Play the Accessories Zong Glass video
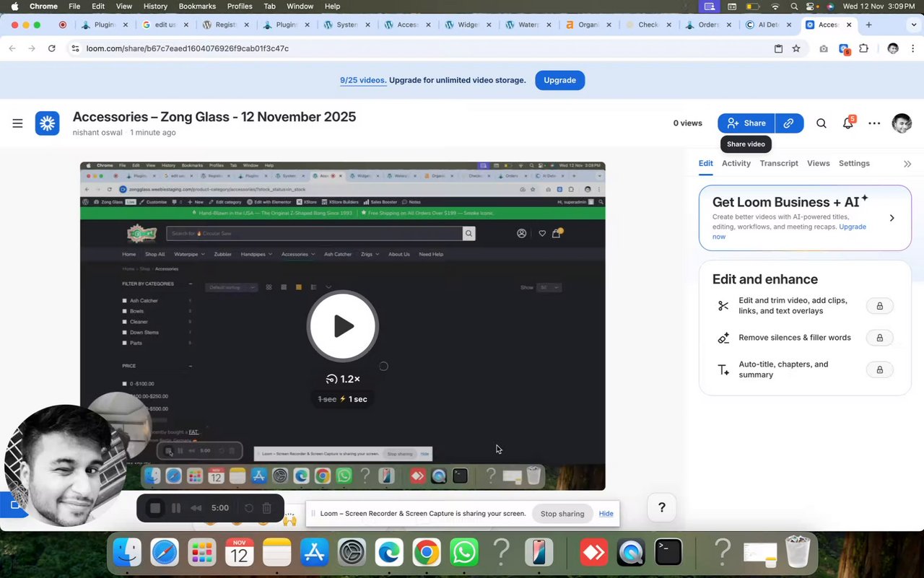The image size is (924, 578). (x=343, y=326)
